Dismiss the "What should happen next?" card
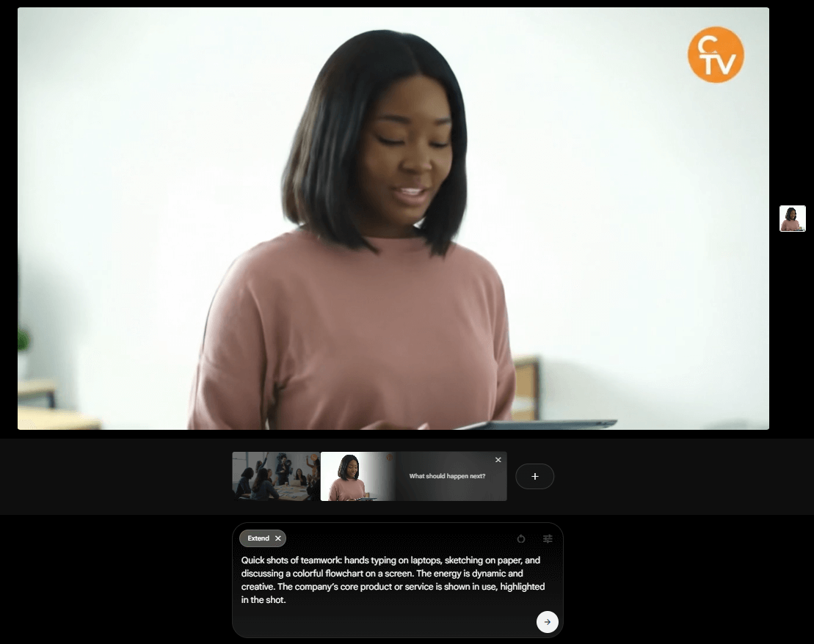814x644 pixels. pos(498,460)
